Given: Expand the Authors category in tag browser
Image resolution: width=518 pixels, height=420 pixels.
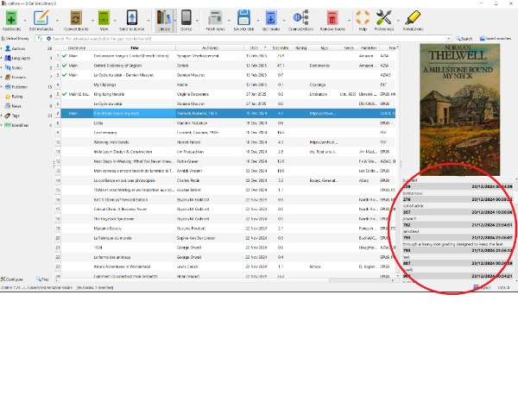Looking at the screenshot, I should click(x=3, y=49).
